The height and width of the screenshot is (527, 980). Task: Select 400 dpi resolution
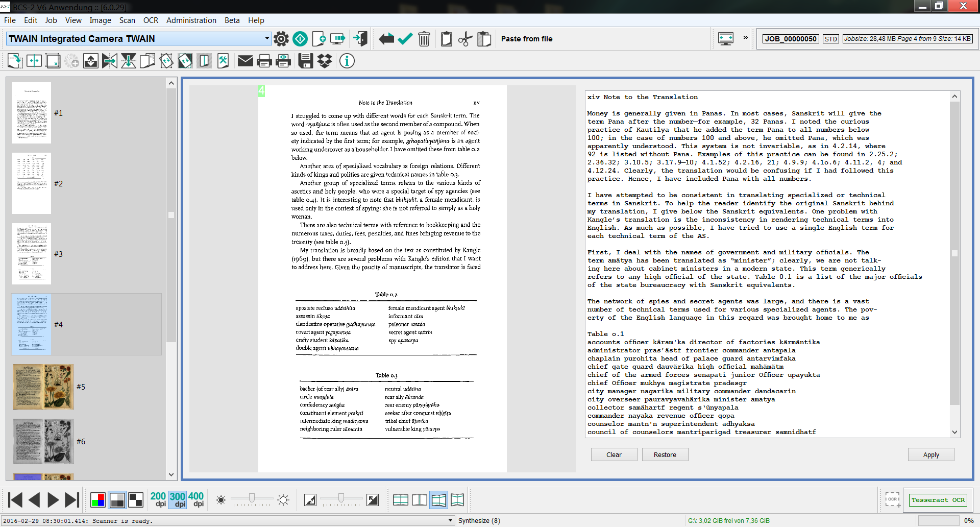pos(196,499)
